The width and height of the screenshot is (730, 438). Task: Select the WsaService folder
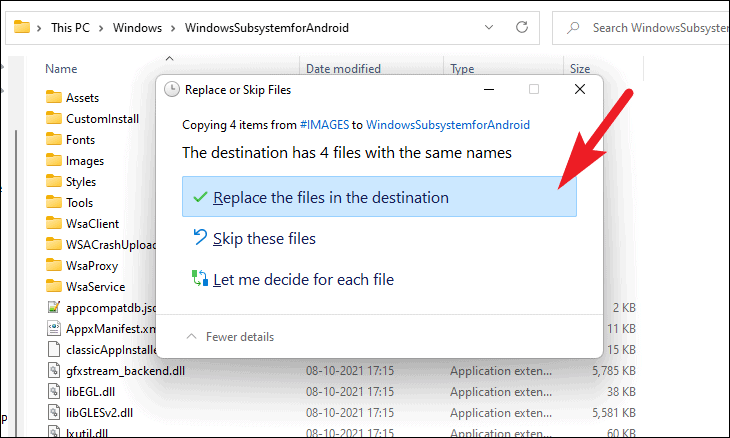[x=86, y=286]
